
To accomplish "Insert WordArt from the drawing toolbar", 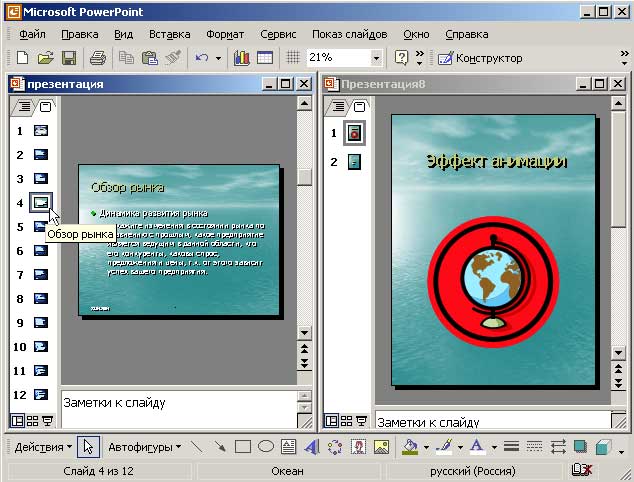I will pos(311,447).
